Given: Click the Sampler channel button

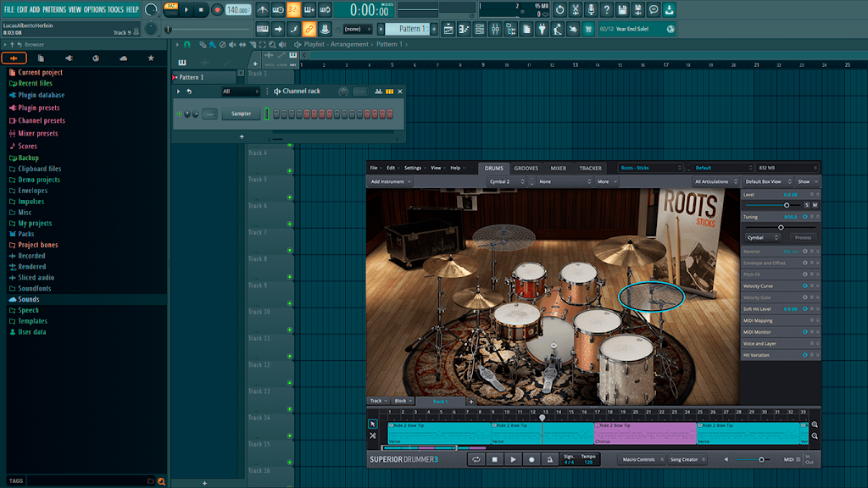Looking at the screenshot, I should coord(241,114).
